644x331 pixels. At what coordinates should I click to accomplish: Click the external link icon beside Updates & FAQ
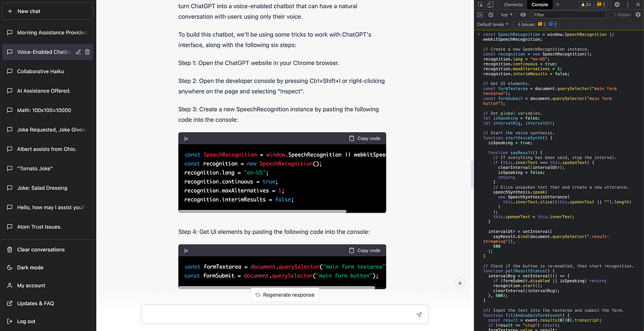[10, 304]
